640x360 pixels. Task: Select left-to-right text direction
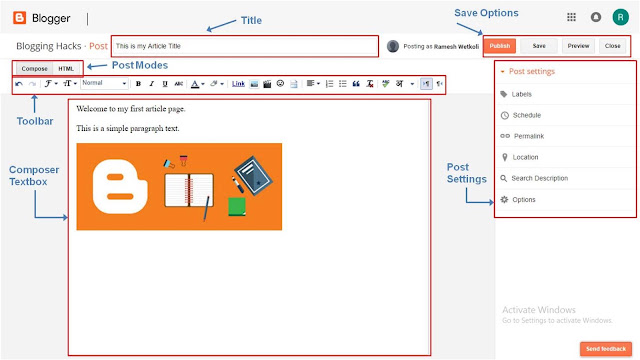(426, 84)
